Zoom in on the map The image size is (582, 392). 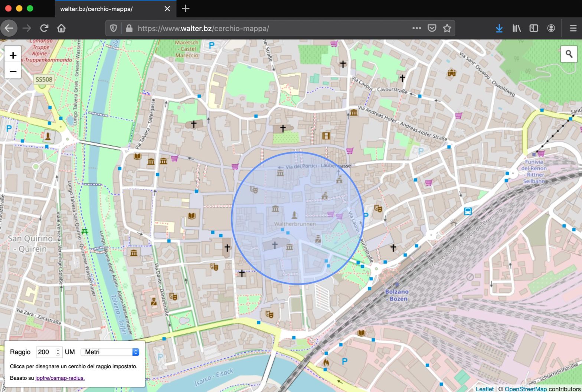13,55
